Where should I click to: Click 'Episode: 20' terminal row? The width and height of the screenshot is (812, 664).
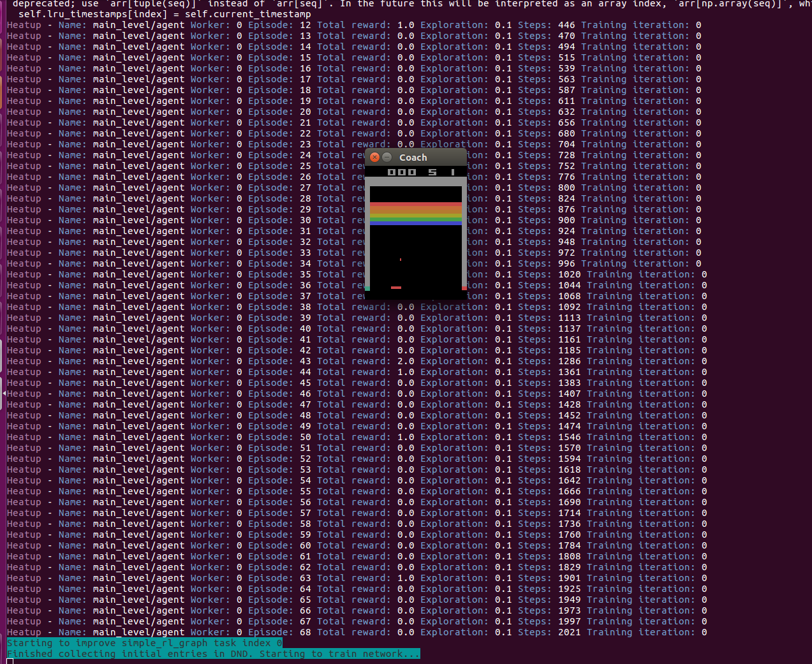coord(279,112)
